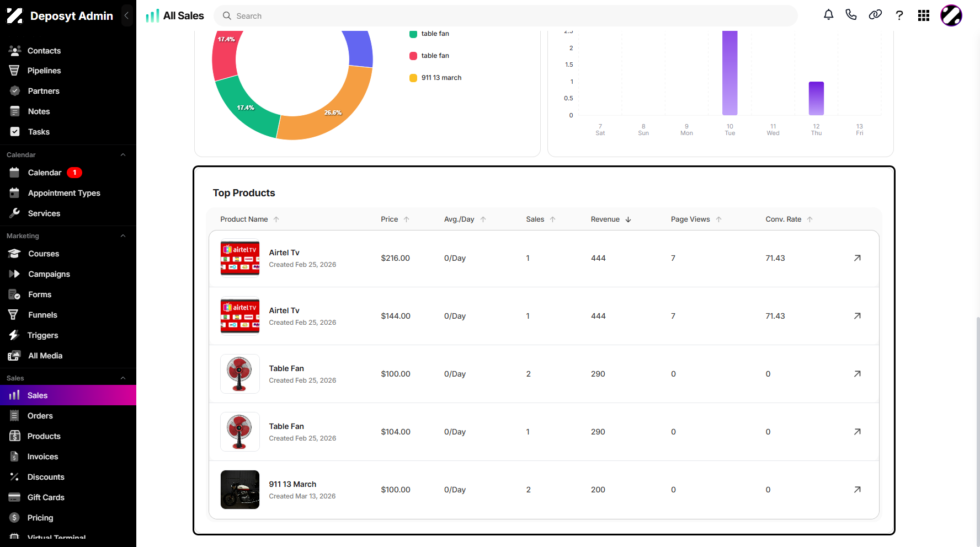Open the arrow link for the $100.00 Table Fan row
Viewport: 980px width, 547px height.
(857, 374)
